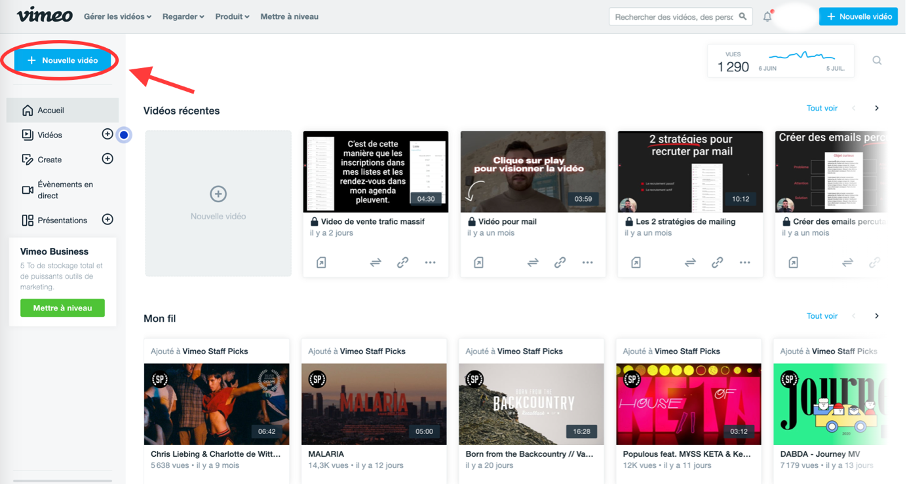906x484 pixels.
Task: Click replace arrows icon for Video de vente trafic massif
Action: pos(376,263)
